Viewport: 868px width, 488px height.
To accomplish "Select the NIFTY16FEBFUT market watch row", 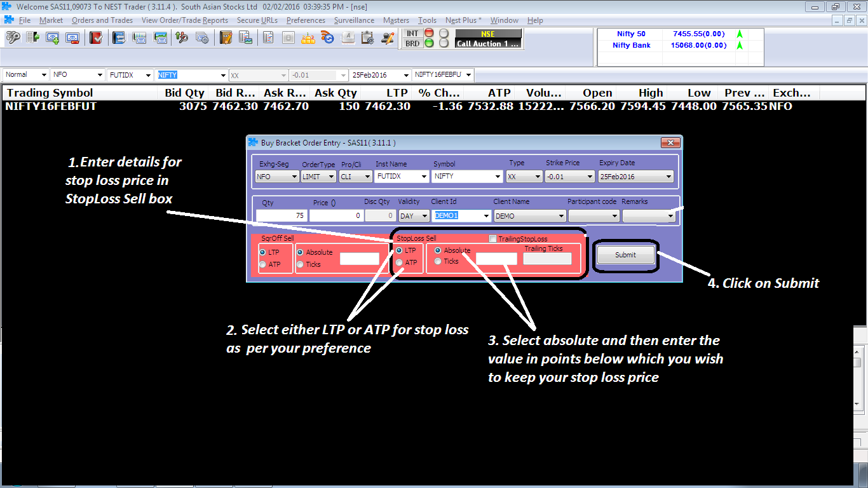I will pos(433,106).
